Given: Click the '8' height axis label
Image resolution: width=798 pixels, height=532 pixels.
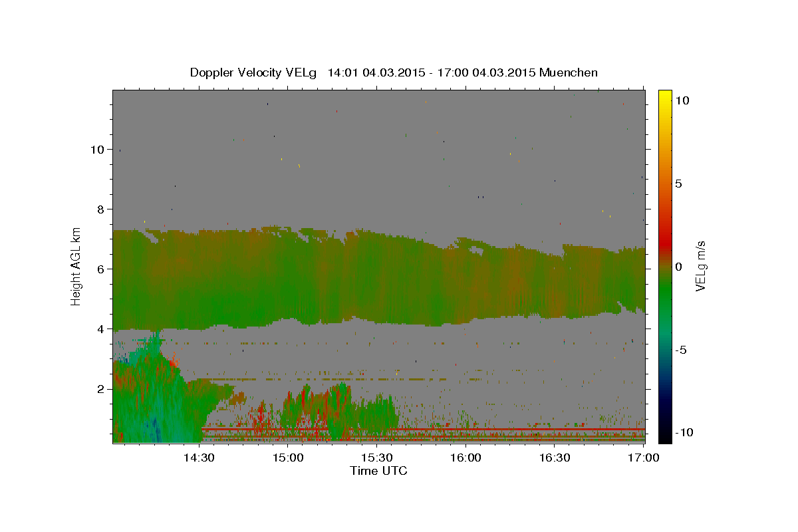Looking at the screenshot, I should coord(100,209).
